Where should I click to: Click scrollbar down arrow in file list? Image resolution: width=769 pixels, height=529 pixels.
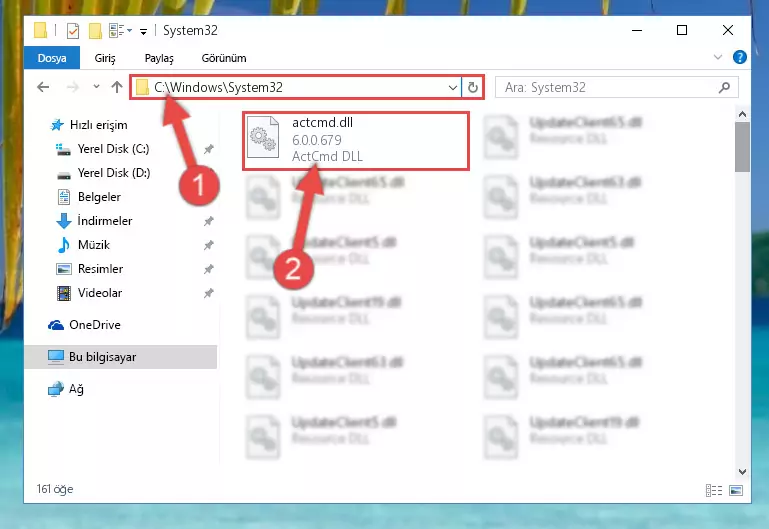coord(743,472)
